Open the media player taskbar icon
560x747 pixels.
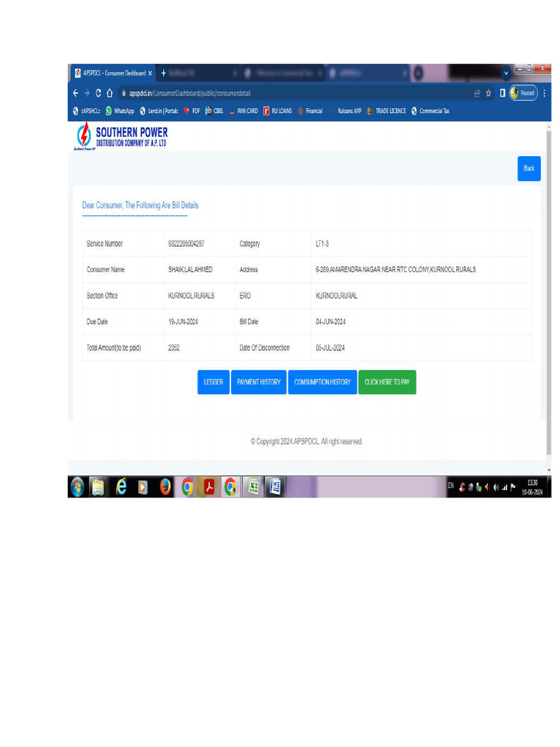click(x=142, y=487)
